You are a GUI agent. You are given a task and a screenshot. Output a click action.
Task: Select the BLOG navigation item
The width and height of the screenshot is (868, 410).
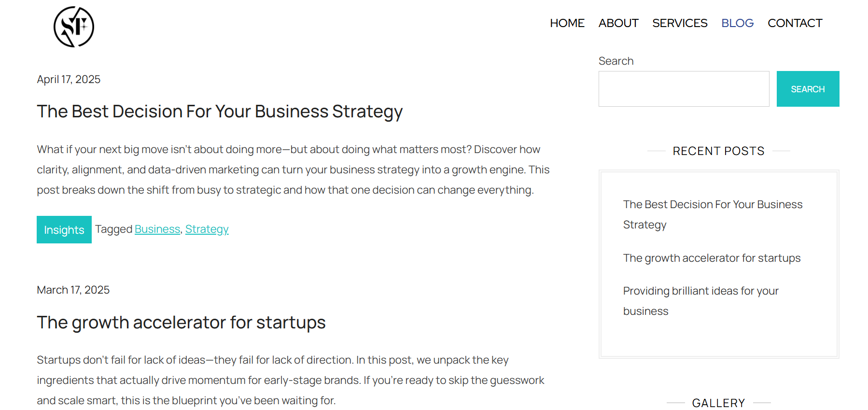click(x=737, y=23)
